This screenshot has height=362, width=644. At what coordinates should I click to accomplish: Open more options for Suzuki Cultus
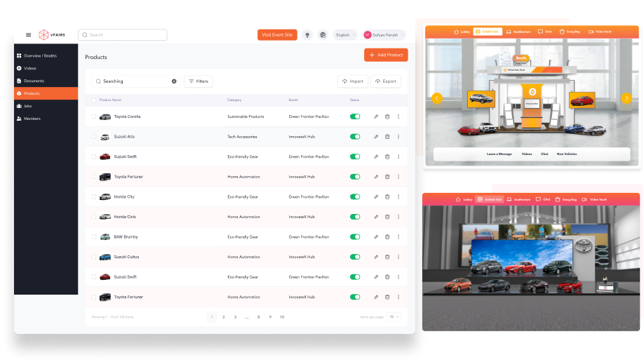point(398,257)
